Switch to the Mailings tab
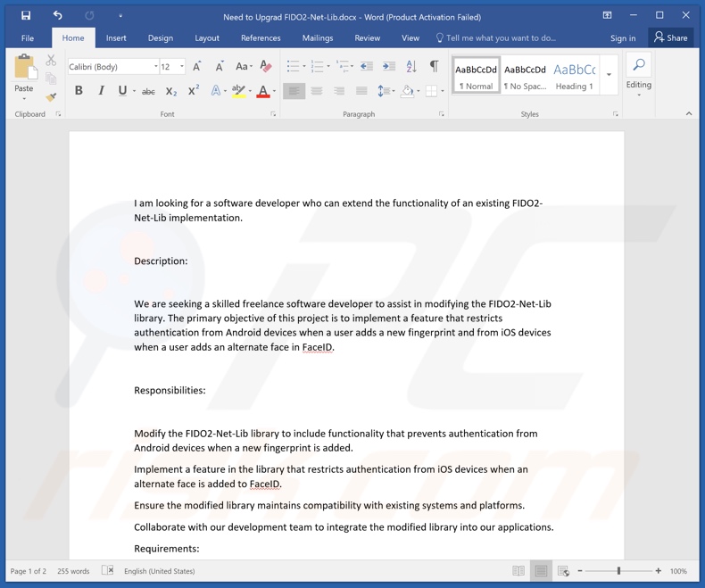Viewport: 705px width, 588px height. (318, 38)
